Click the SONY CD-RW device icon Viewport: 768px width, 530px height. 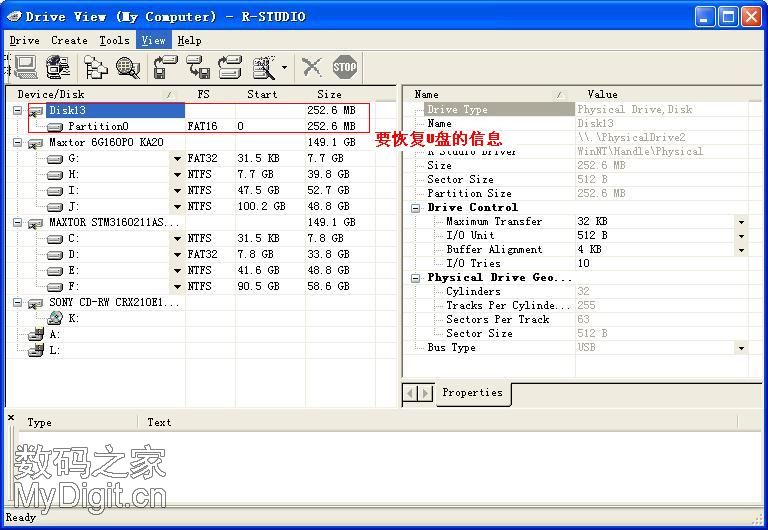[35, 303]
